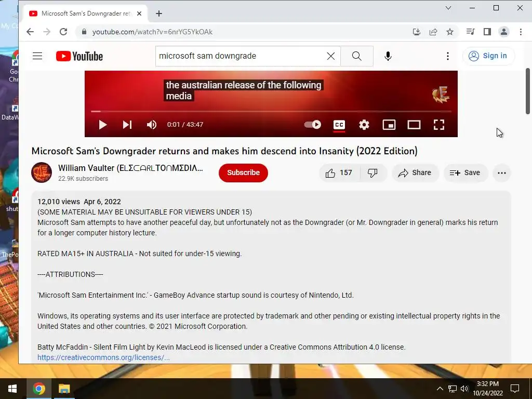Bookmark this tab with the star

click(450, 32)
